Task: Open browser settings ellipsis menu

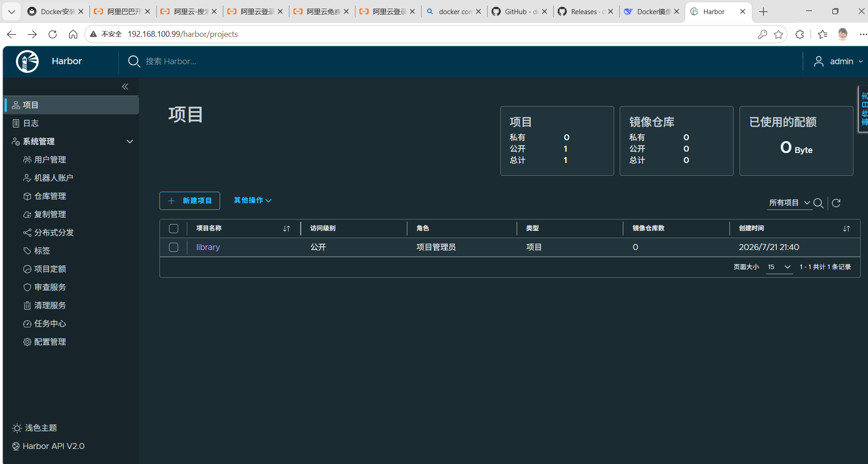Action: tap(863, 34)
